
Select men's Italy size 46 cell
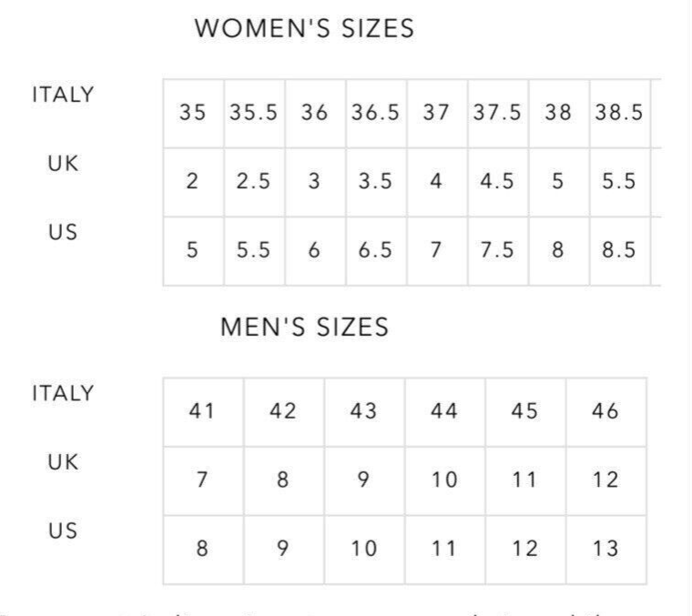click(x=605, y=412)
